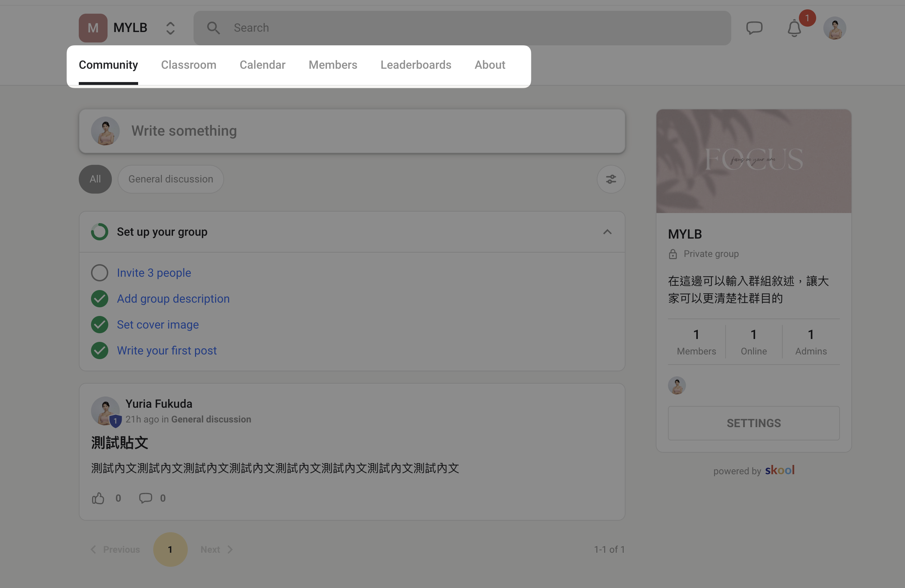Open the post filter settings icon
This screenshot has width=905, height=588.
pos(611,179)
